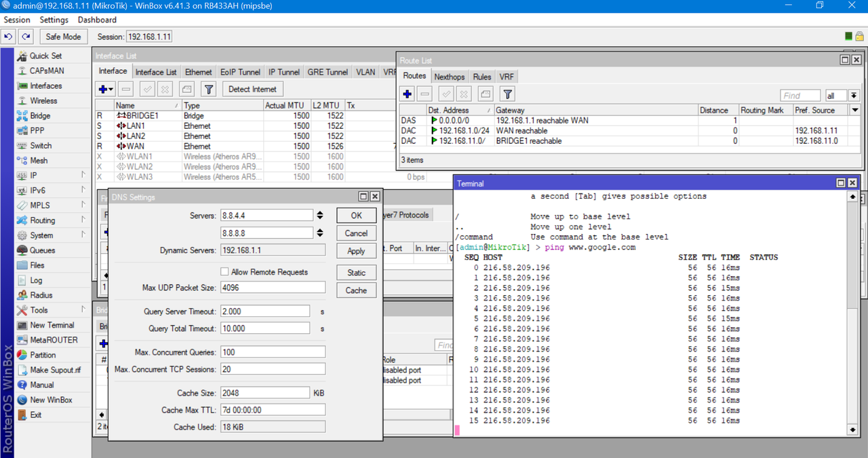Open the Mesh sidebar item
868x458 pixels.
[39, 160]
